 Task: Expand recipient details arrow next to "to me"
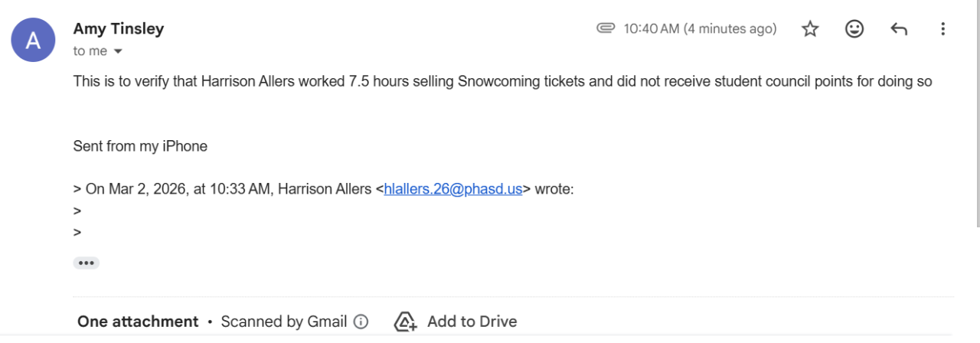[x=118, y=51]
